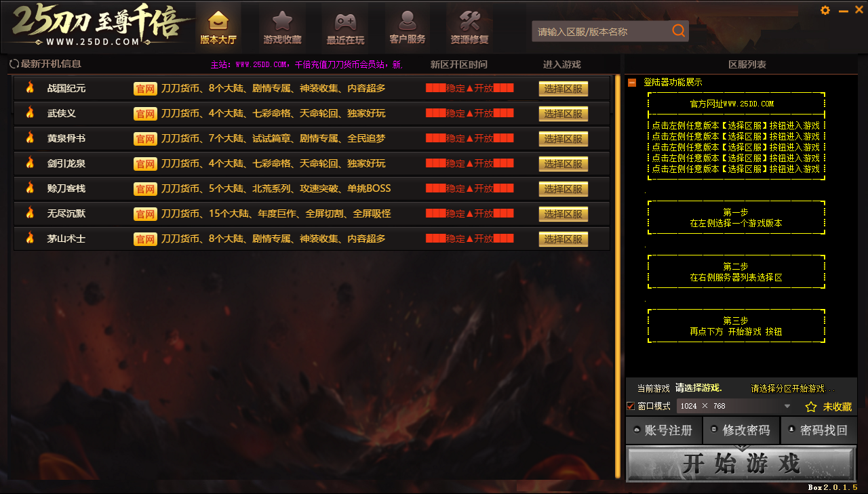The image size is (868, 494).
Task: Open 资源修复 tools tab
Action: coord(469,28)
